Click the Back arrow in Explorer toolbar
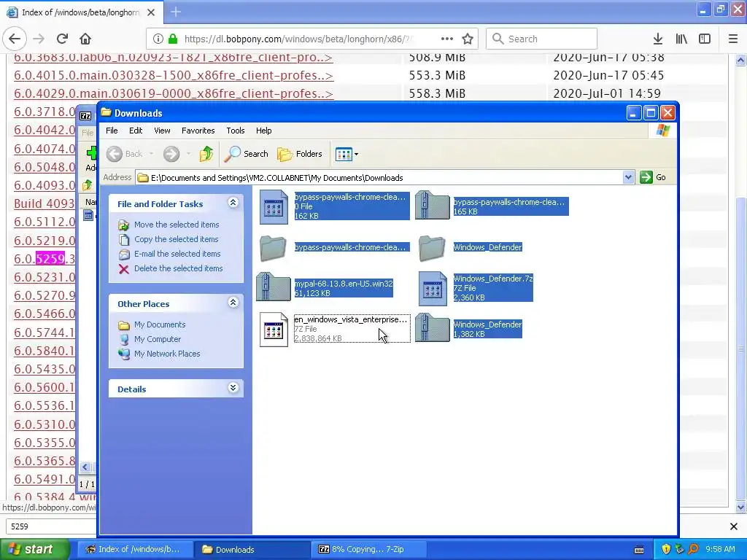 point(115,154)
